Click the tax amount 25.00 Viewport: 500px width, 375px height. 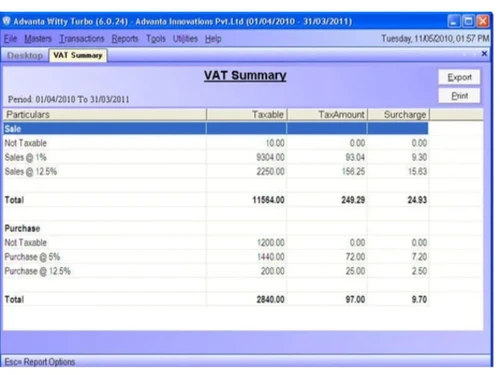click(355, 271)
